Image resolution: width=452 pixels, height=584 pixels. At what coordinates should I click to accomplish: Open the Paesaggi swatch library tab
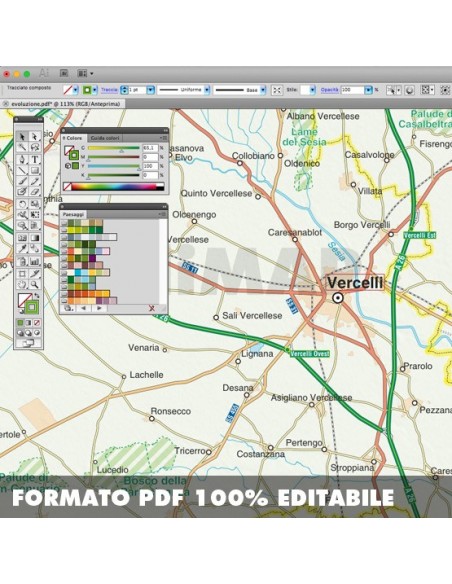point(73,215)
